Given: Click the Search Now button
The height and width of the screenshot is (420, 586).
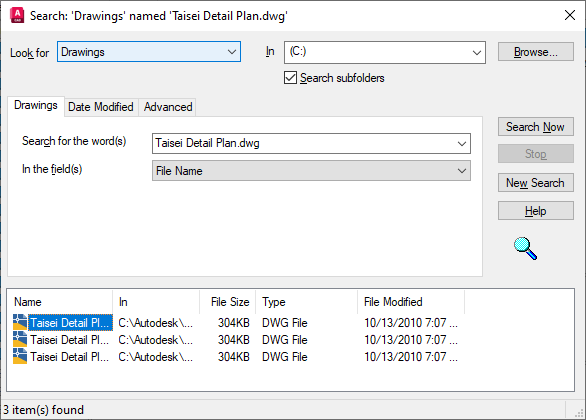Looking at the screenshot, I should pos(536,127).
